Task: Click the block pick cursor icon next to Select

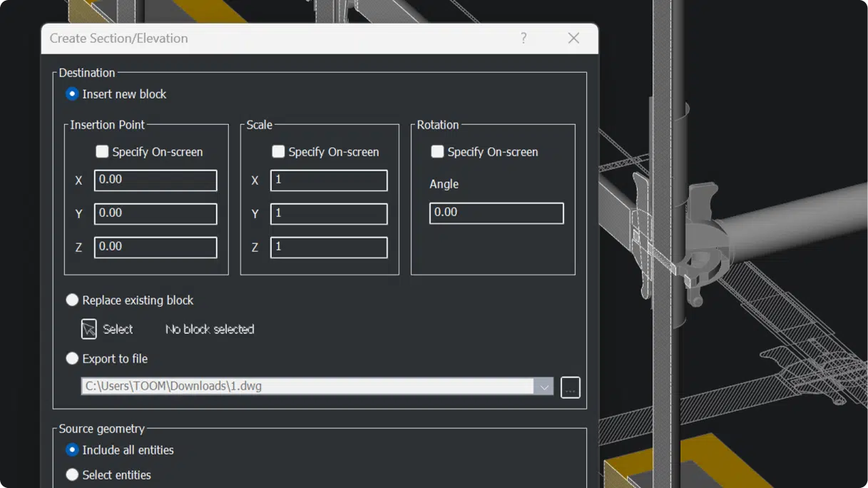Action: [88, 329]
